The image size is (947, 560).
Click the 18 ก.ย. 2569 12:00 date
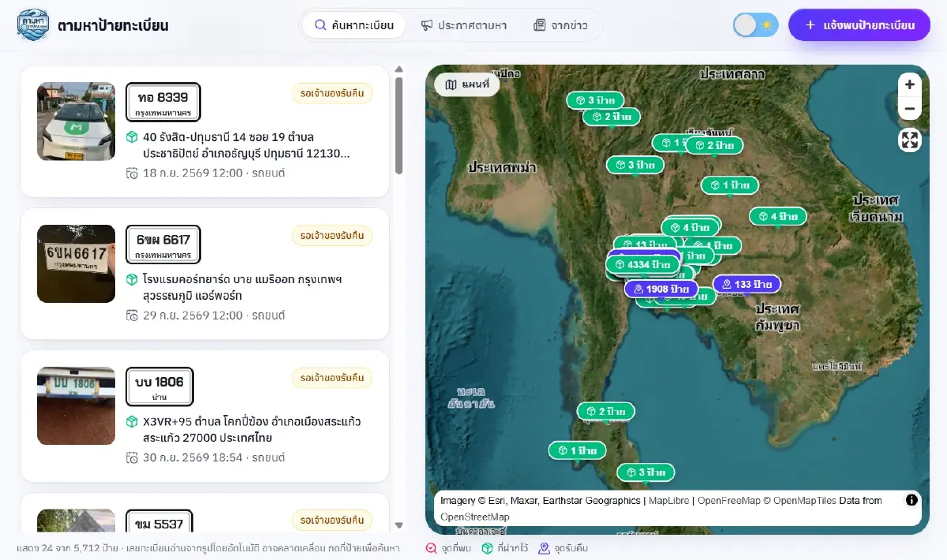[x=193, y=173]
